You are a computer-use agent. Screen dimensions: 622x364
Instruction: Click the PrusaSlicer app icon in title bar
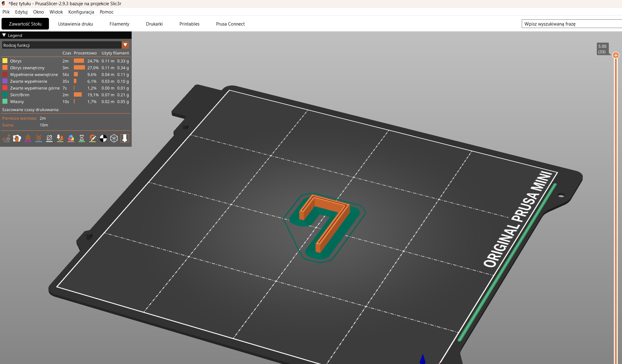click(x=4, y=4)
